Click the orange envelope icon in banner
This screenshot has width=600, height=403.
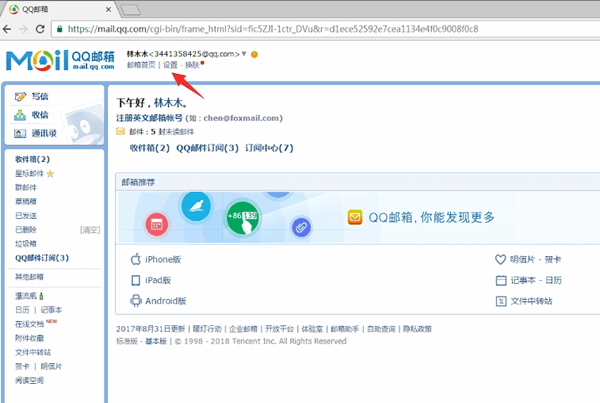(355, 217)
